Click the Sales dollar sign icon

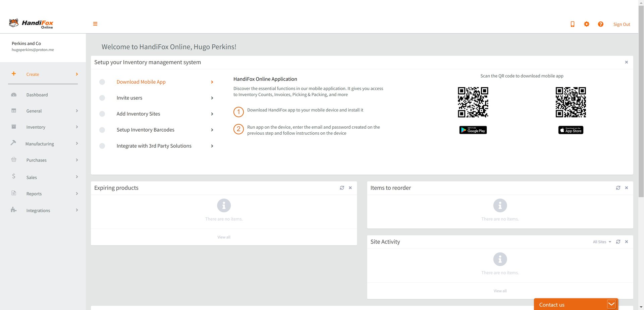click(14, 176)
